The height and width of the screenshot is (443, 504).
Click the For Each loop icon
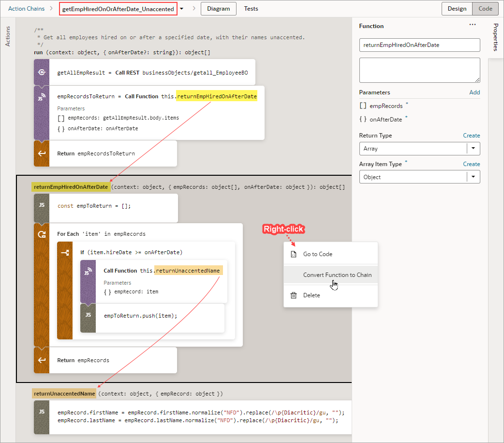[42, 234]
